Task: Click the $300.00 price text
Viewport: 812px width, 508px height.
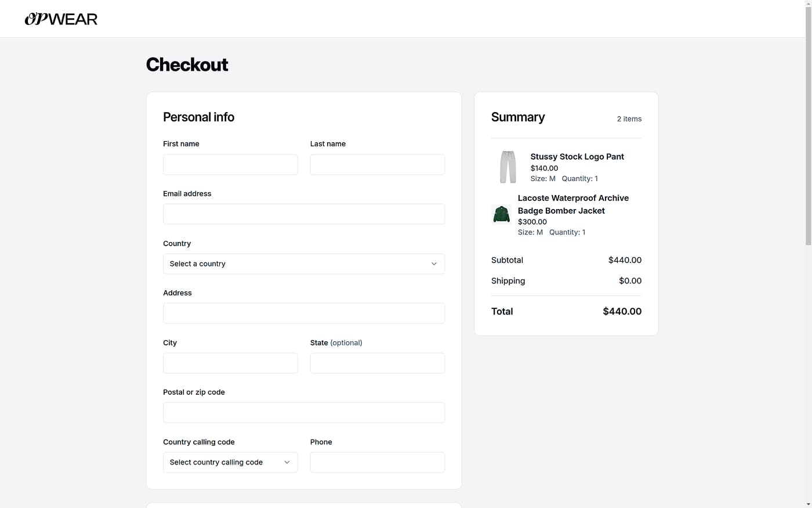Action: (532, 222)
